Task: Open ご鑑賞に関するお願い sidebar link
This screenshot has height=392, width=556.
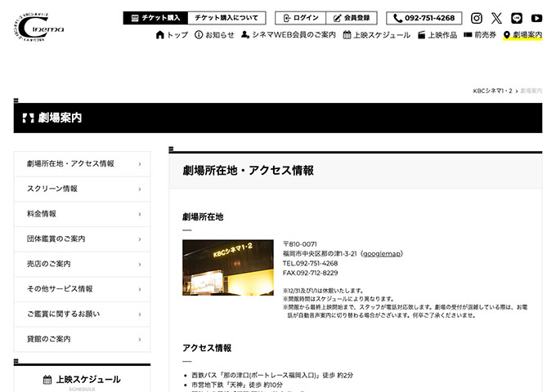Action: click(82, 314)
